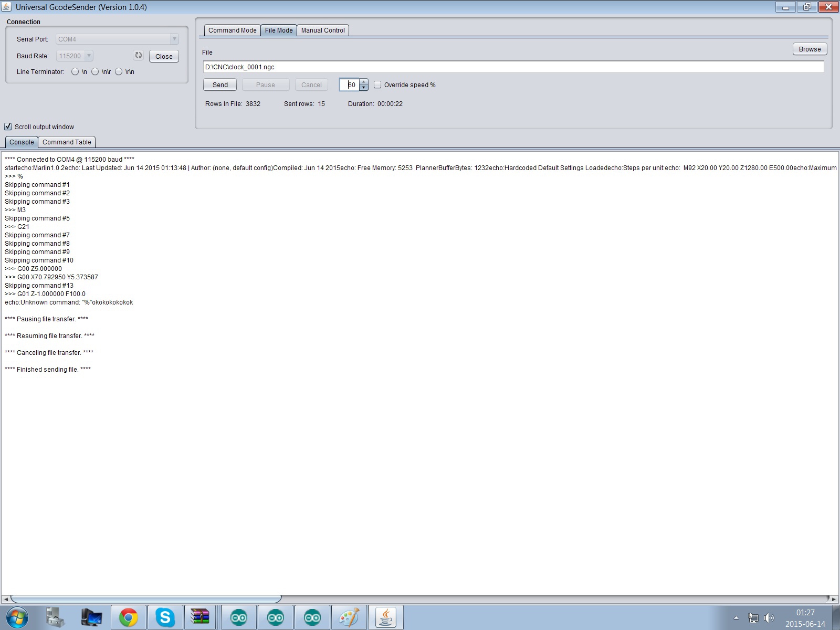Increase override speed spinner up arrow
This screenshot has height=630, width=840.
364,82
